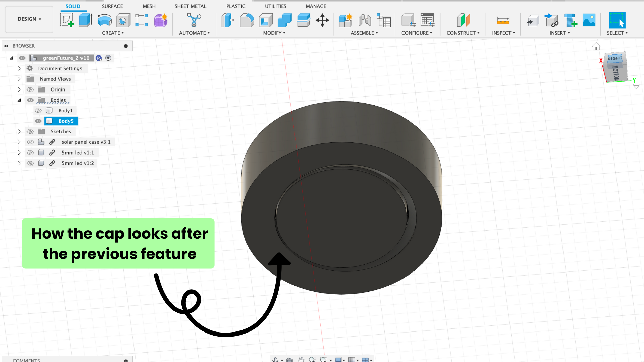Screen dimensions: 644x362
Task: Select the Combine tool
Action: [x=284, y=20]
